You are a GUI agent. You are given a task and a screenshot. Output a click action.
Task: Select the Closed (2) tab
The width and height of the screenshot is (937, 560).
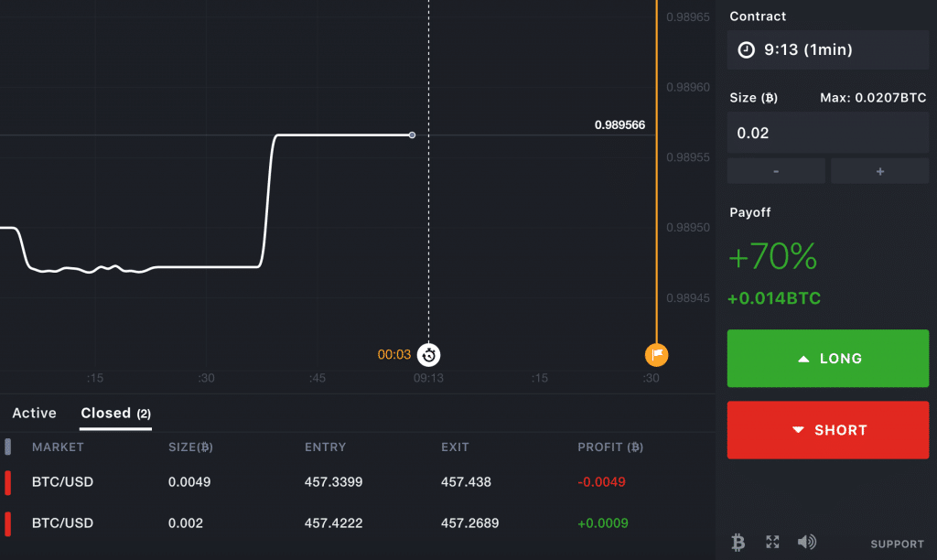tap(115, 414)
